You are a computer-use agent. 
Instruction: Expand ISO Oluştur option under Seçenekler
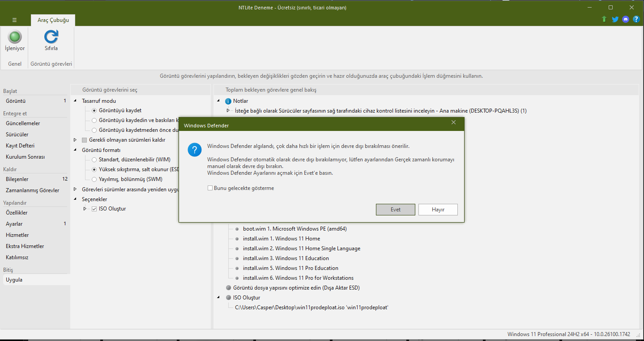(85, 209)
